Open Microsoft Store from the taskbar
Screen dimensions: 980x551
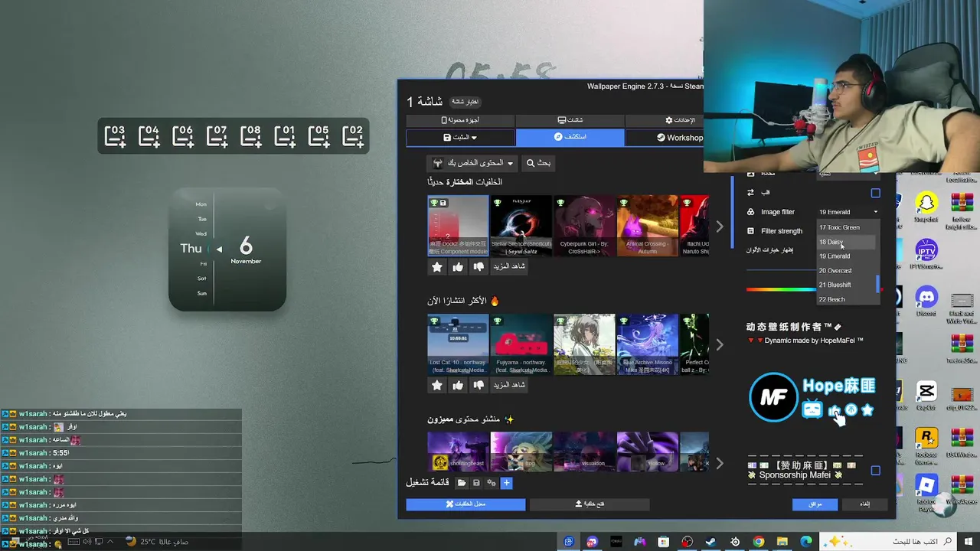(663, 542)
